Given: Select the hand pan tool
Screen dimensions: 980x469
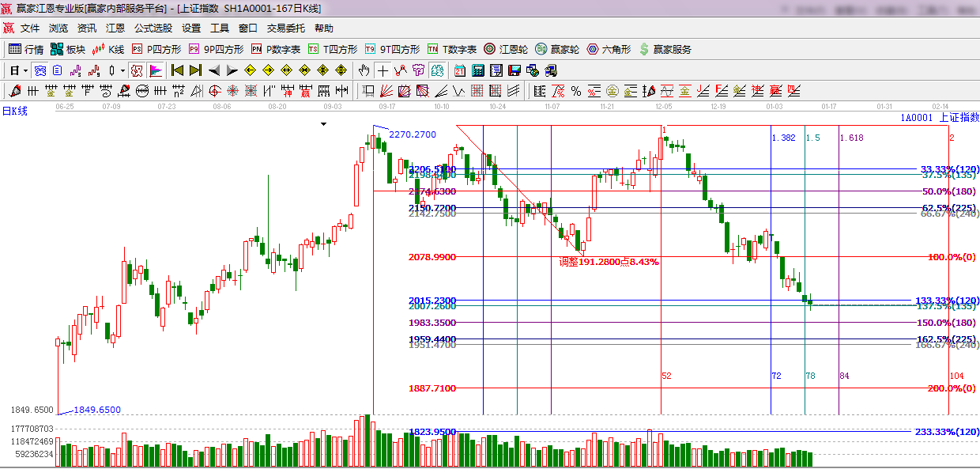Looking at the screenshot, I should (x=364, y=70).
